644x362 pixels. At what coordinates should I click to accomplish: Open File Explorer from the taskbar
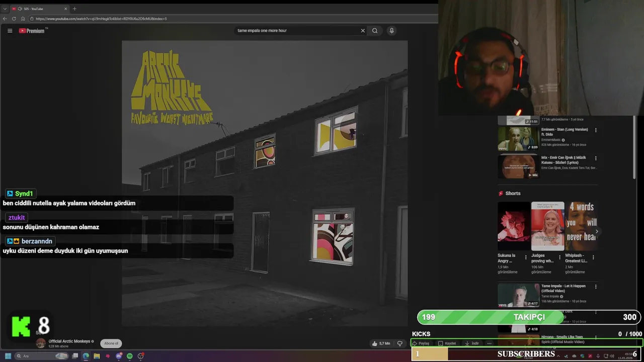97,356
